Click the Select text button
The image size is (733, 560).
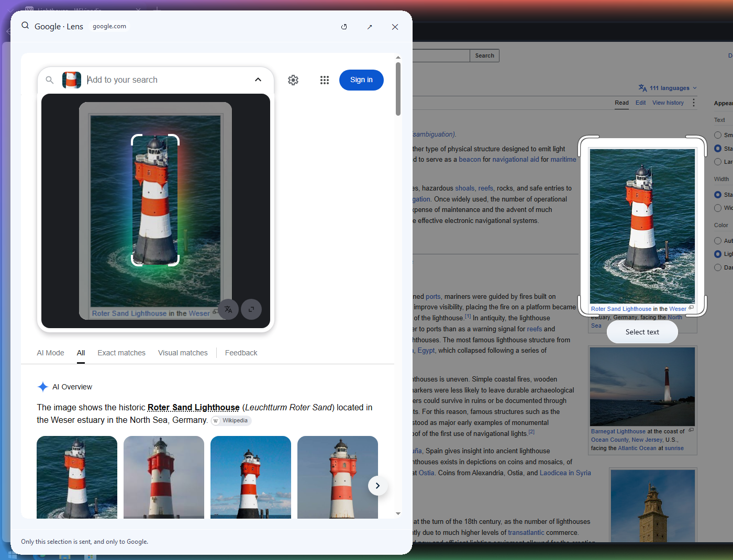point(642,332)
